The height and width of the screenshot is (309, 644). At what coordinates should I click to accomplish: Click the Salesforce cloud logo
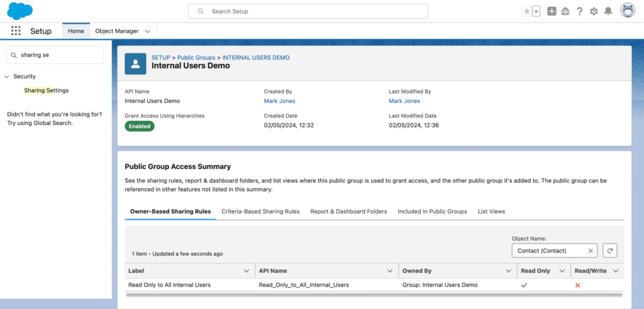[x=19, y=11]
